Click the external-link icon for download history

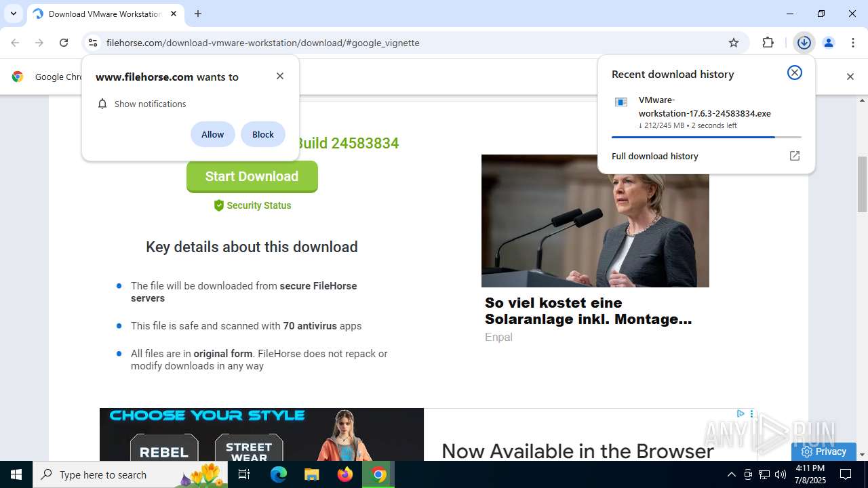(795, 156)
